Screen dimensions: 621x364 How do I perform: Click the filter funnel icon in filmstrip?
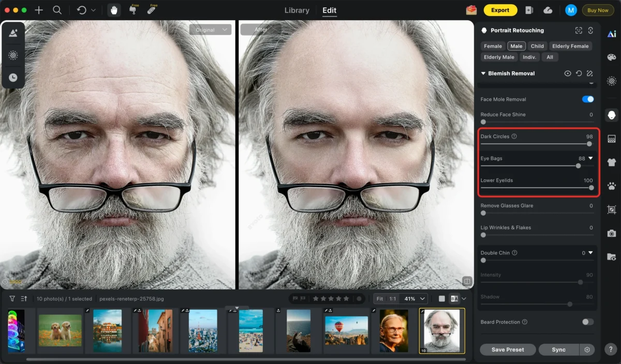(x=12, y=299)
